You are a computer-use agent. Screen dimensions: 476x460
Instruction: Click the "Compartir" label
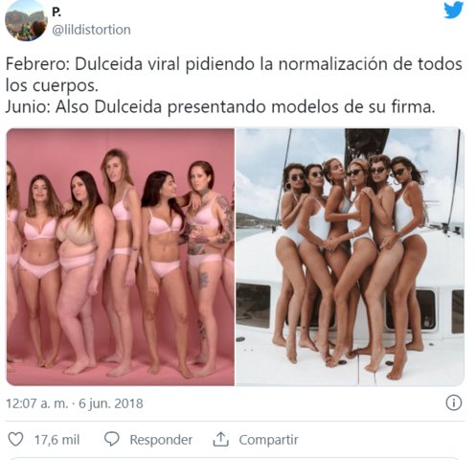tap(268, 440)
